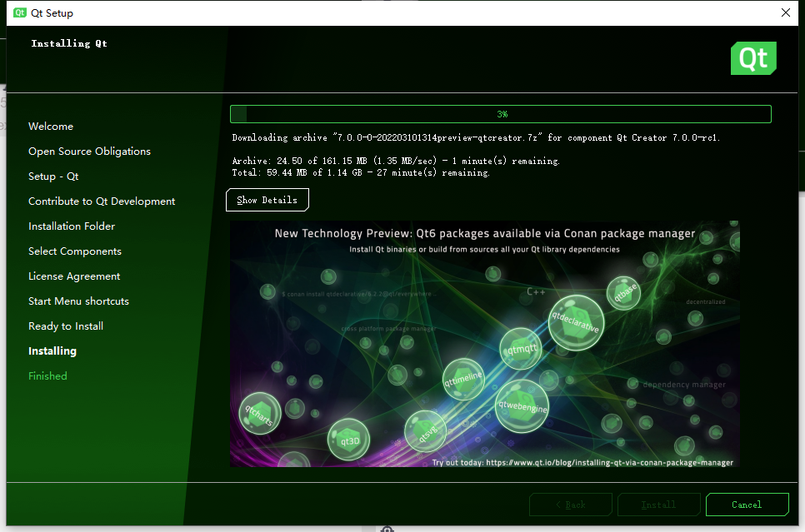Viewport: 805px width, 532px height.
Task: Select the Finished step label
Action: (x=47, y=375)
